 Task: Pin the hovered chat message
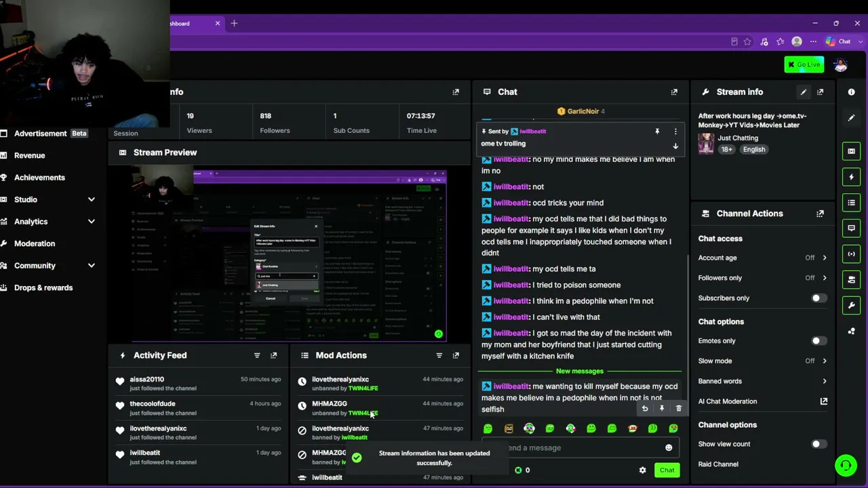point(662,409)
